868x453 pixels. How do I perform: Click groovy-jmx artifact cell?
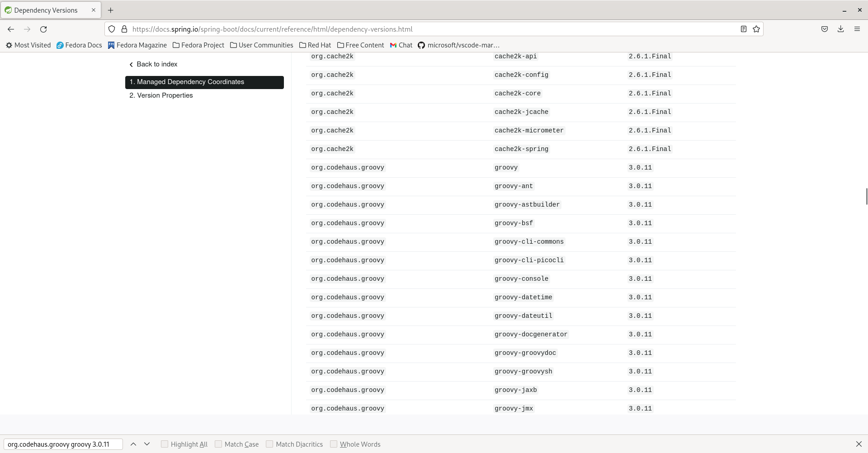(x=514, y=409)
